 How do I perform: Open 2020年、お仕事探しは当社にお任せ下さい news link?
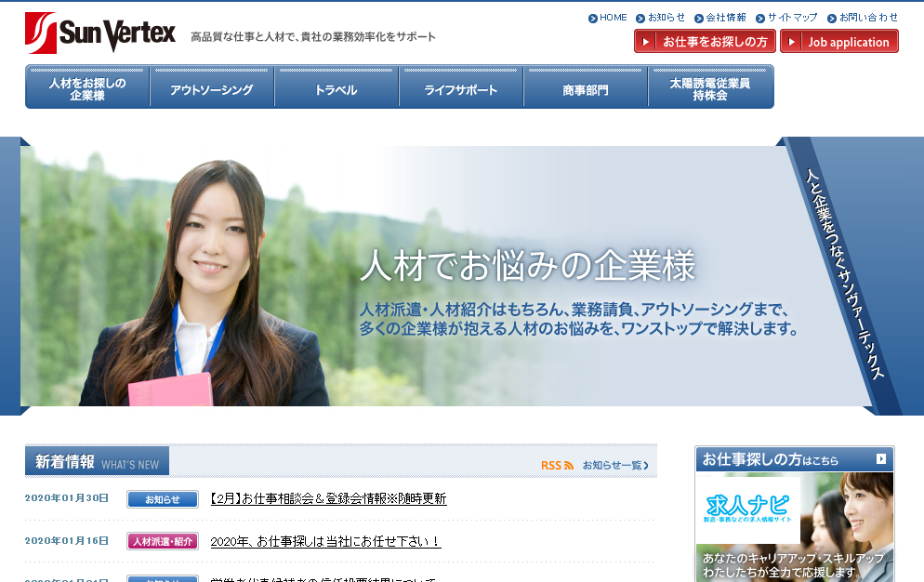tap(325, 541)
